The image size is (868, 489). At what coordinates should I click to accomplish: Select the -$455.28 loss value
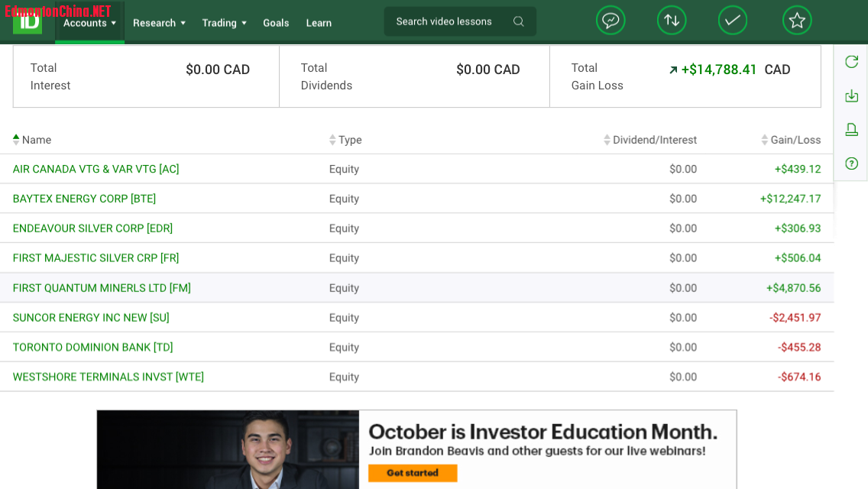[x=798, y=347]
